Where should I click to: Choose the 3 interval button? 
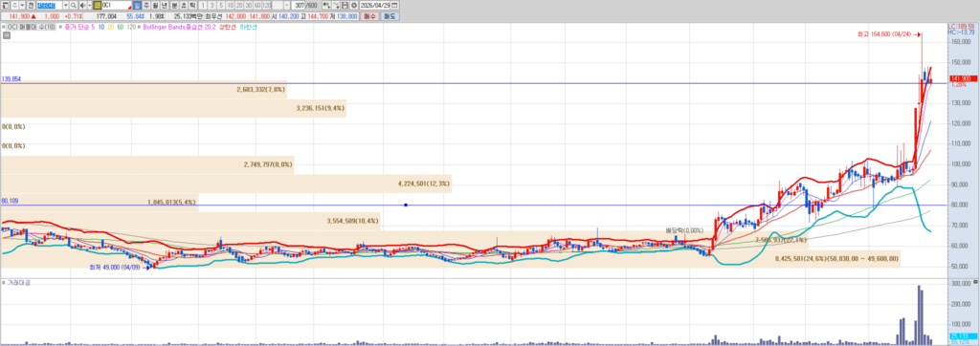212,6
